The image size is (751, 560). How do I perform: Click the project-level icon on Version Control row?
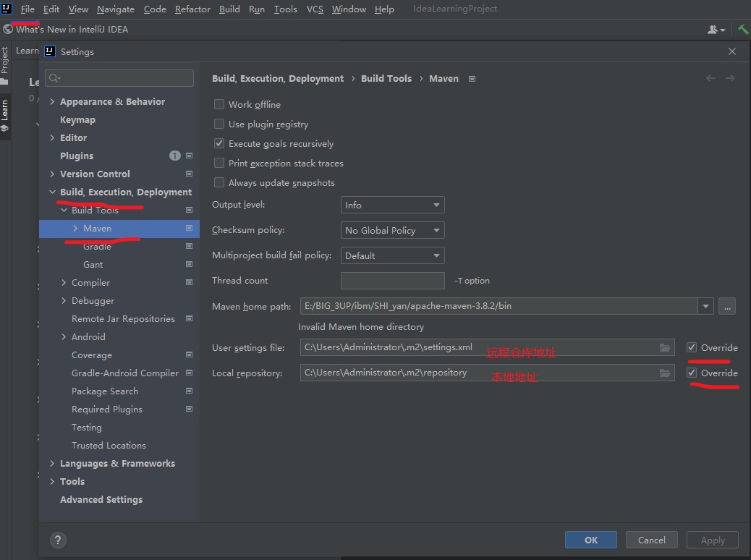coord(189,174)
